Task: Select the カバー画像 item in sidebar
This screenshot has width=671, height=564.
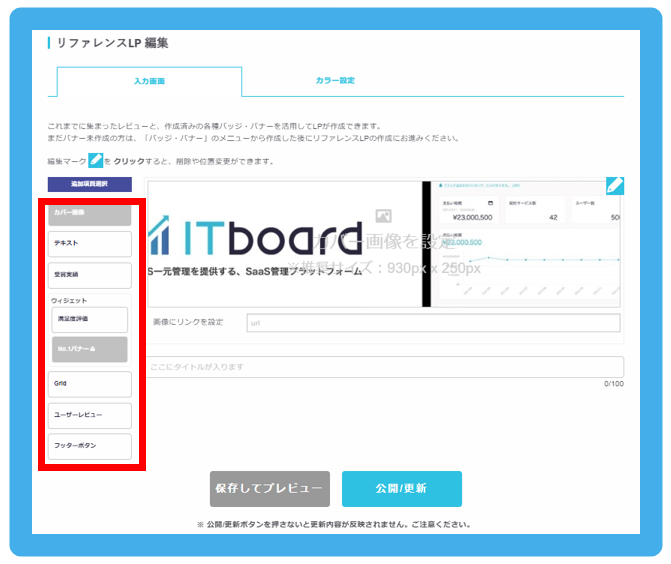Action: pyautogui.click(x=90, y=212)
